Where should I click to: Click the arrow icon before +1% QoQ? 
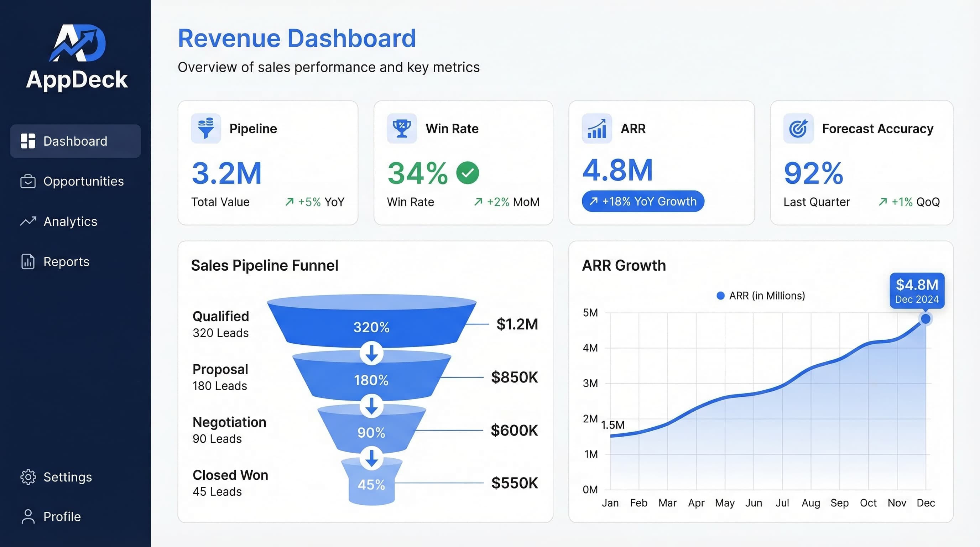883,202
